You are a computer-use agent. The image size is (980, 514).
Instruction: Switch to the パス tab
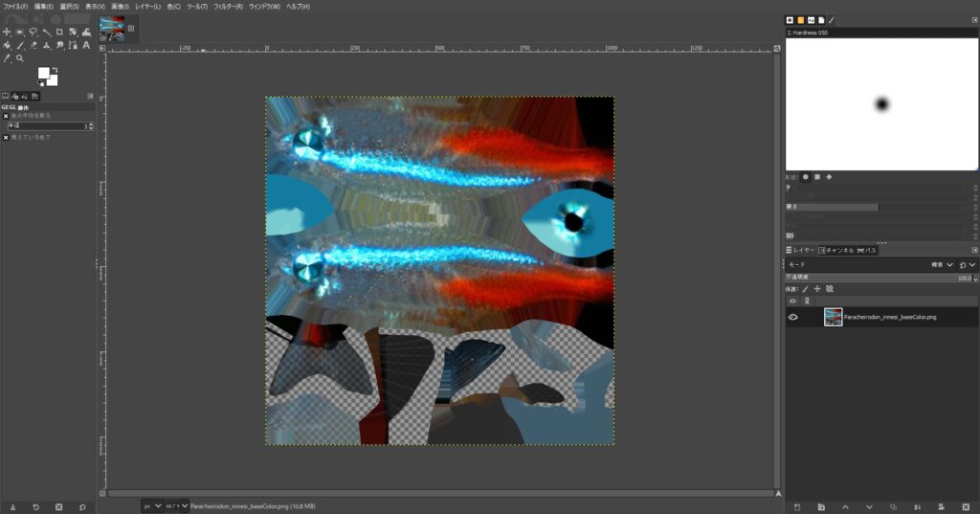[867, 250]
